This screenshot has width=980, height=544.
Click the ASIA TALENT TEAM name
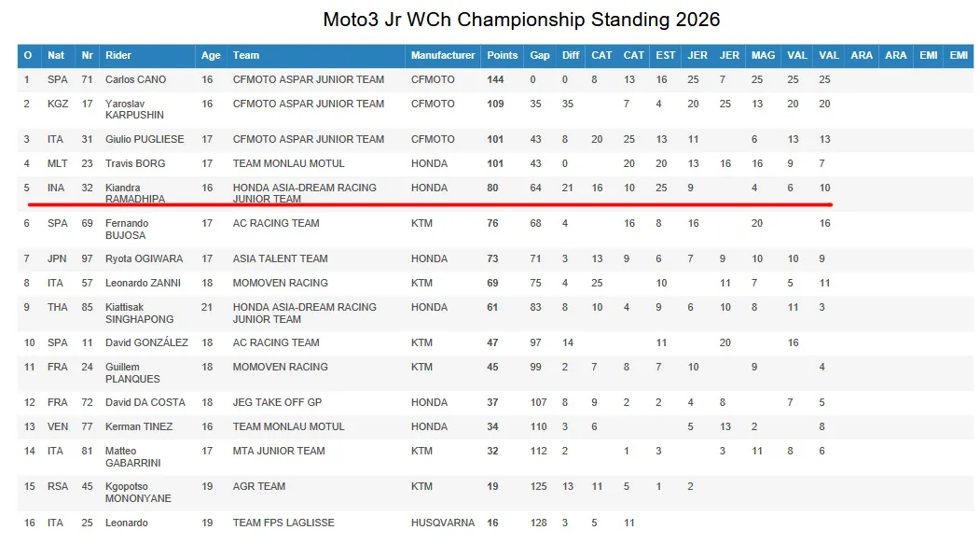tap(280, 258)
